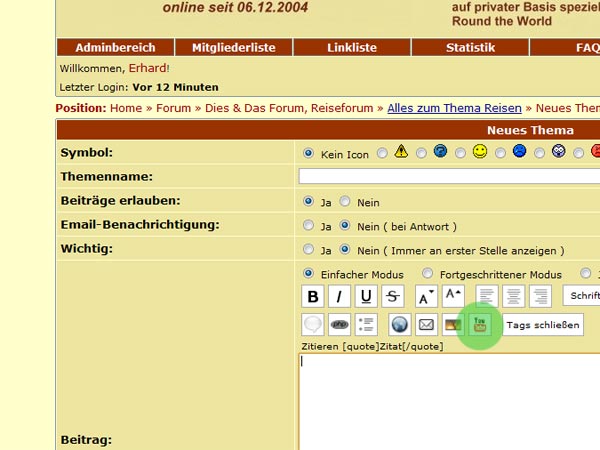This screenshot has height=450, width=600.
Task: Center align the text
Action: click(x=514, y=296)
